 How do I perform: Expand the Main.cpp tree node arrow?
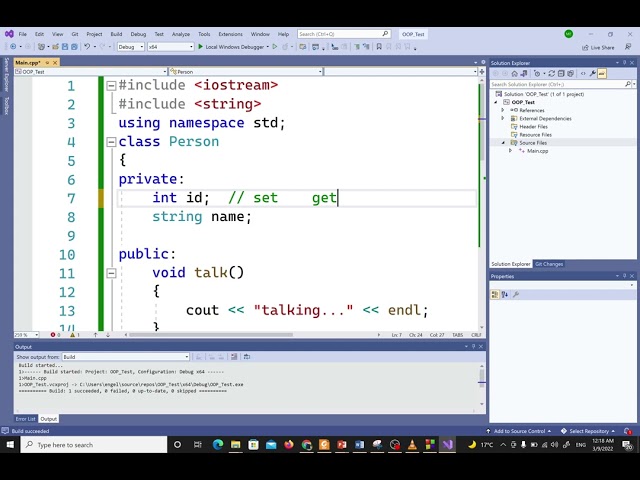click(510, 151)
